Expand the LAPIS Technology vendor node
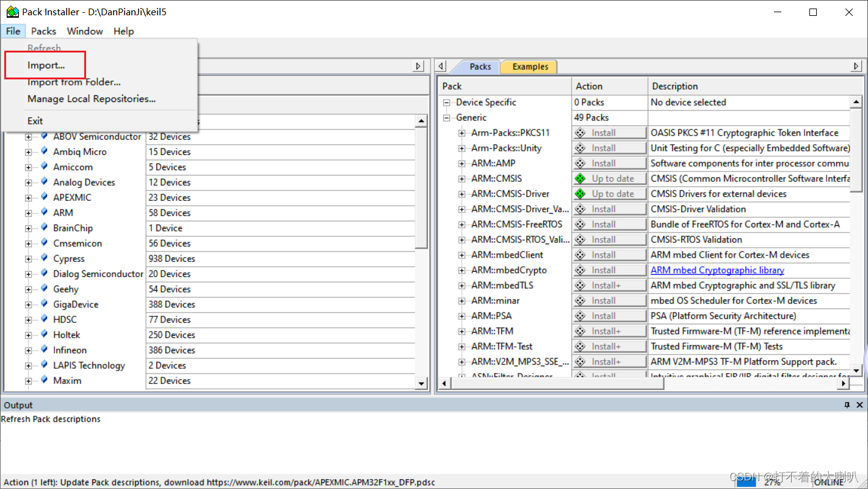 coord(28,366)
